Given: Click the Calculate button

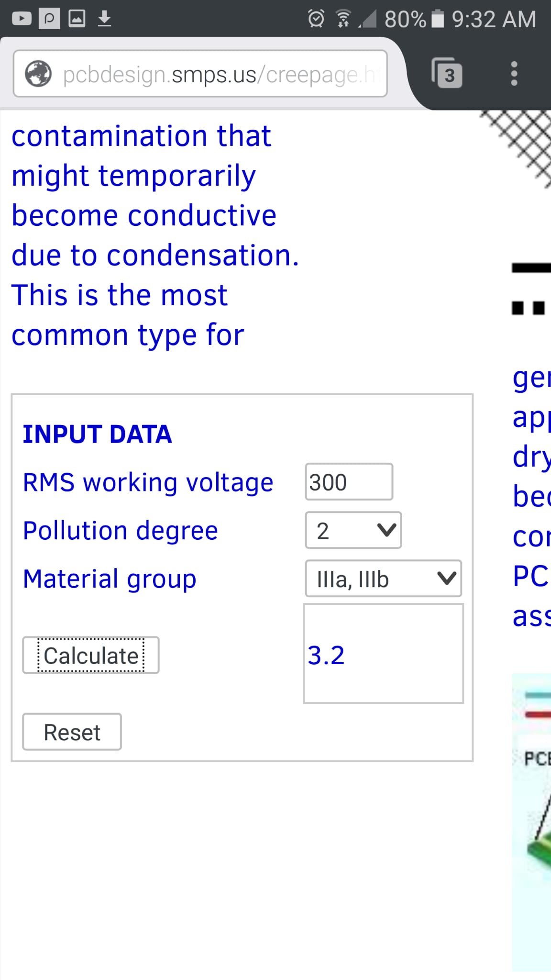Looking at the screenshot, I should tap(91, 655).
